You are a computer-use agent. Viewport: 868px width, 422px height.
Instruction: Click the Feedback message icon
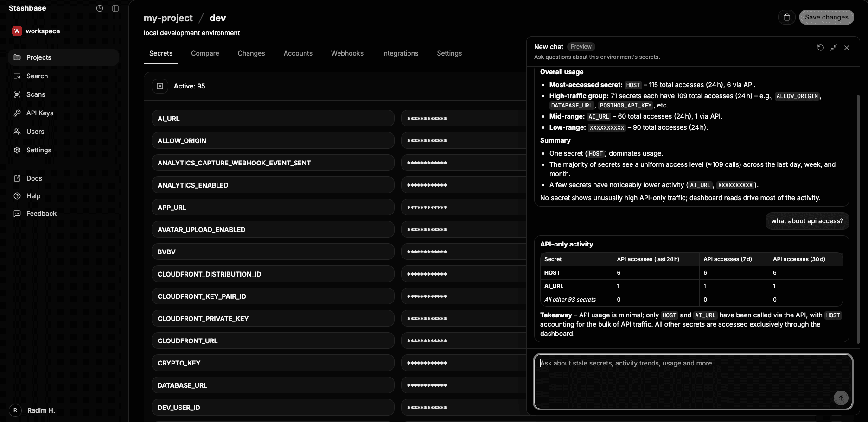click(x=17, y=214)
